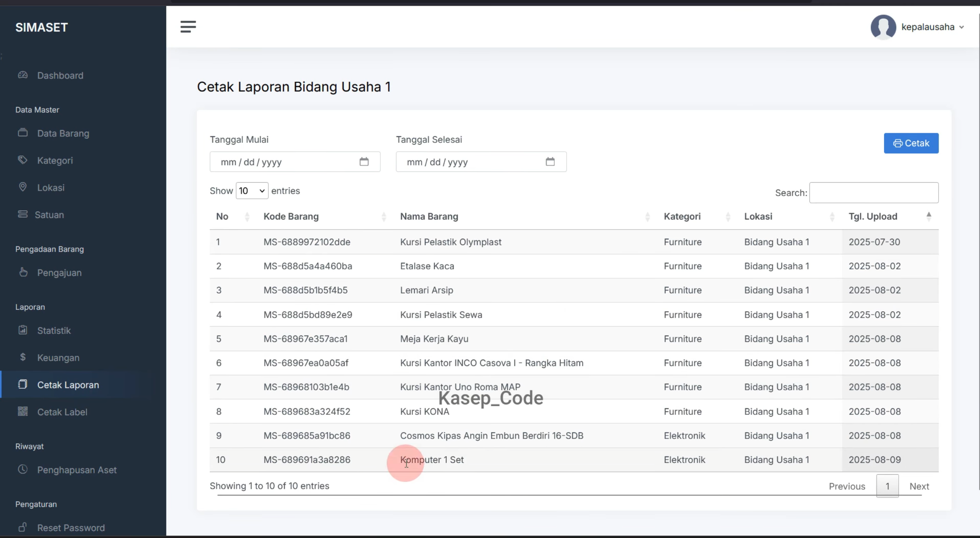The height and width of the screenshot is (538, 980).
Task: Click the Penghapusan Aset clock icon
Action: coord(23,469)
